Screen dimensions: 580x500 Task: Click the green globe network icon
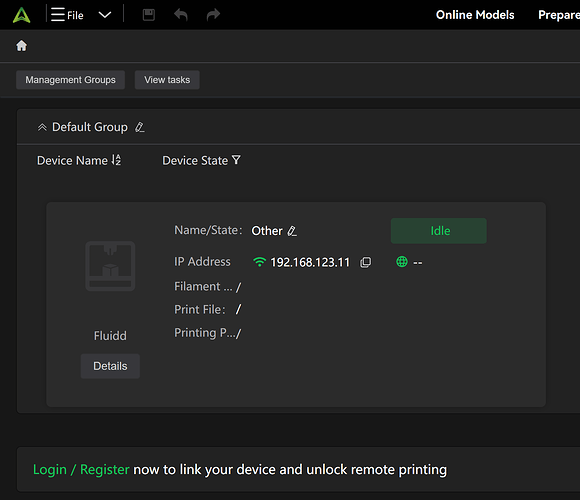click(x=402, y=262)
